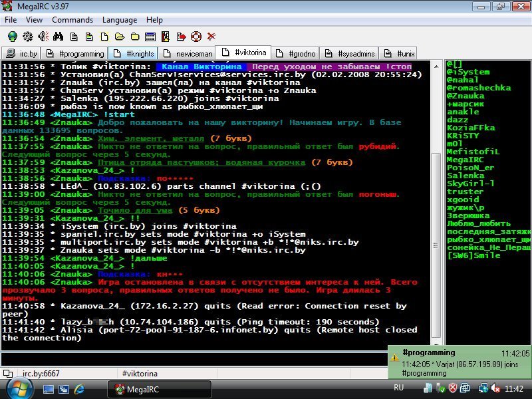Click the #programming notification popup

[460, 364]
